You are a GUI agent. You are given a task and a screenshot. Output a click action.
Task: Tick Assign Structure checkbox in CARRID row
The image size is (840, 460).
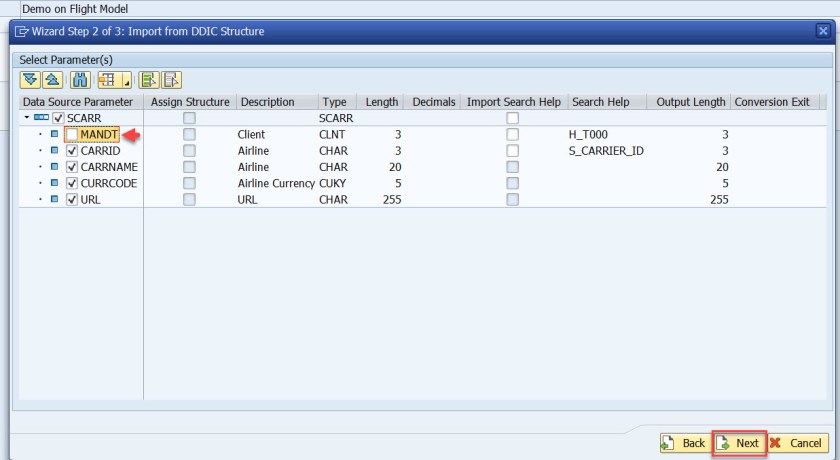pos(189,150)
